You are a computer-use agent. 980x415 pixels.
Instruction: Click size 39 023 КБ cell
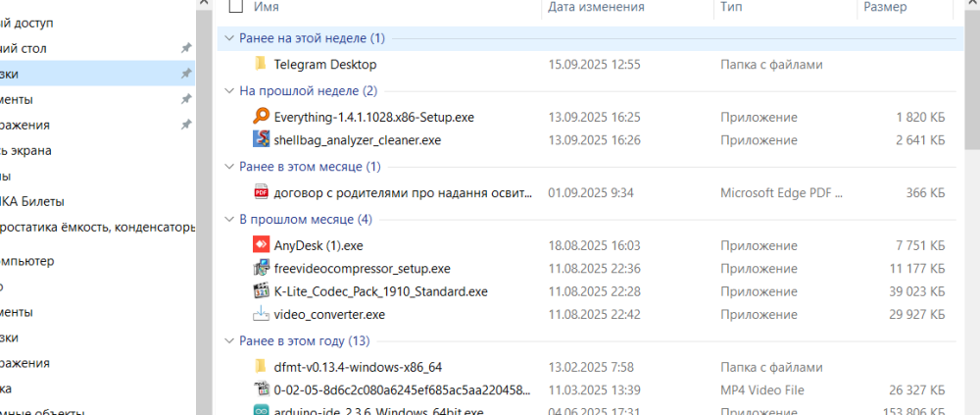coord(918,291)
